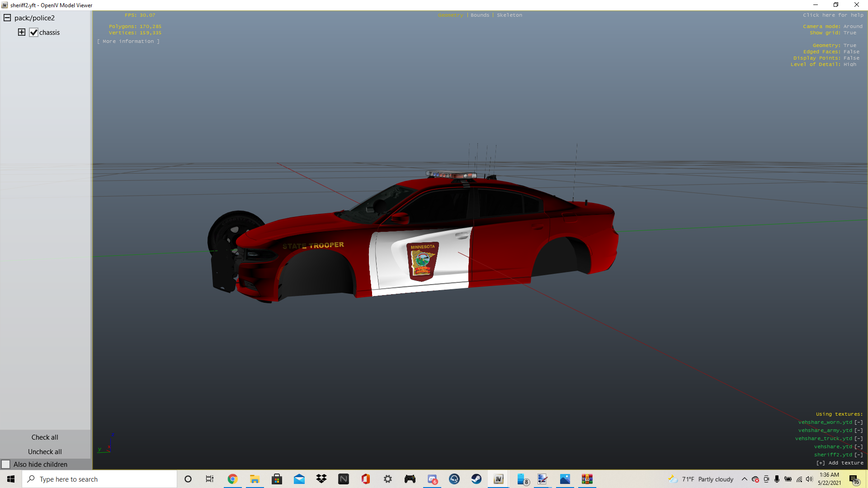Screen dimensions: 868x488
Task: Expand the chassis tree node
Action: click(21, 32)
